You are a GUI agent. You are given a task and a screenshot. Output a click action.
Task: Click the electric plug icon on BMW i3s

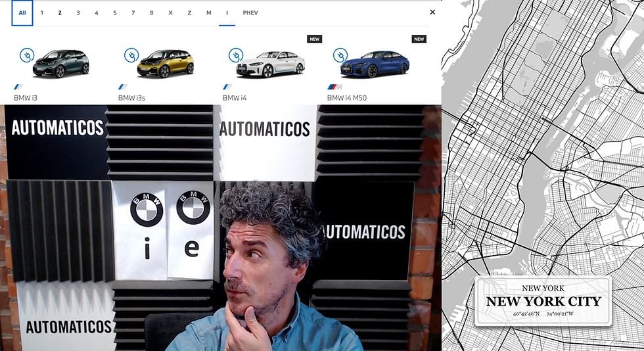[131, 55]
